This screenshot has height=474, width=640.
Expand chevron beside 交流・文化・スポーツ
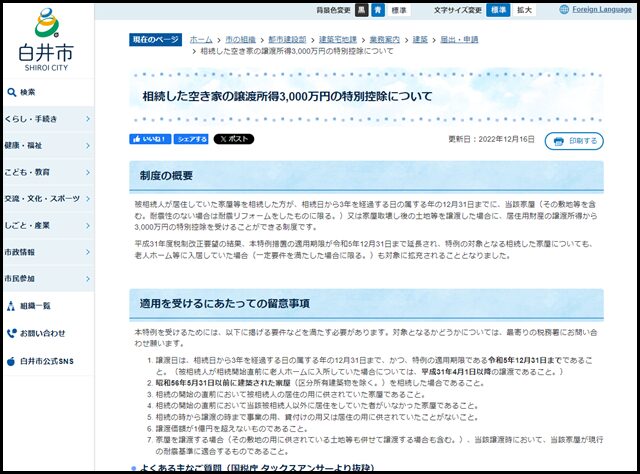tap(88, 199)
